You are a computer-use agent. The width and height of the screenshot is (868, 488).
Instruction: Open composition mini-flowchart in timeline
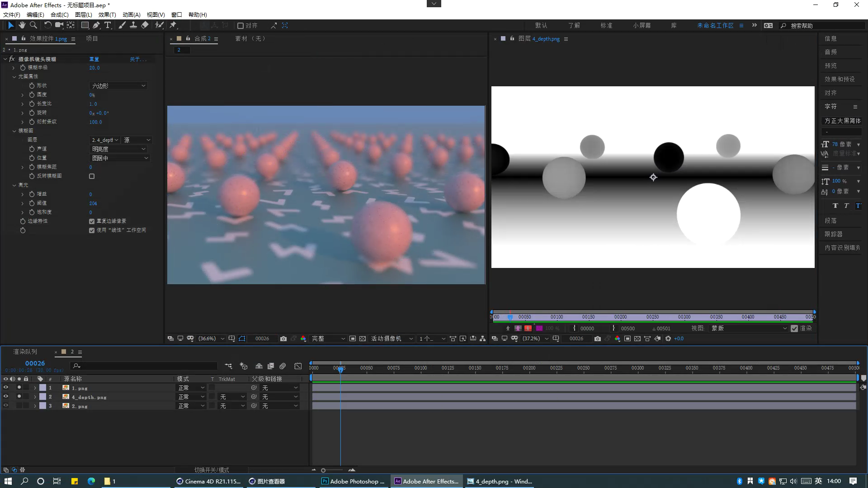click(229, 366)
